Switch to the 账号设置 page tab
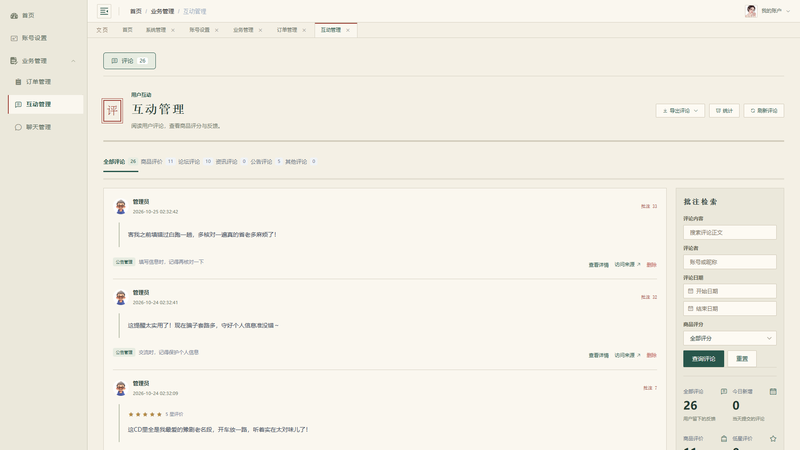The height and width of the screenshot is (450, 800). pos(199,30)
